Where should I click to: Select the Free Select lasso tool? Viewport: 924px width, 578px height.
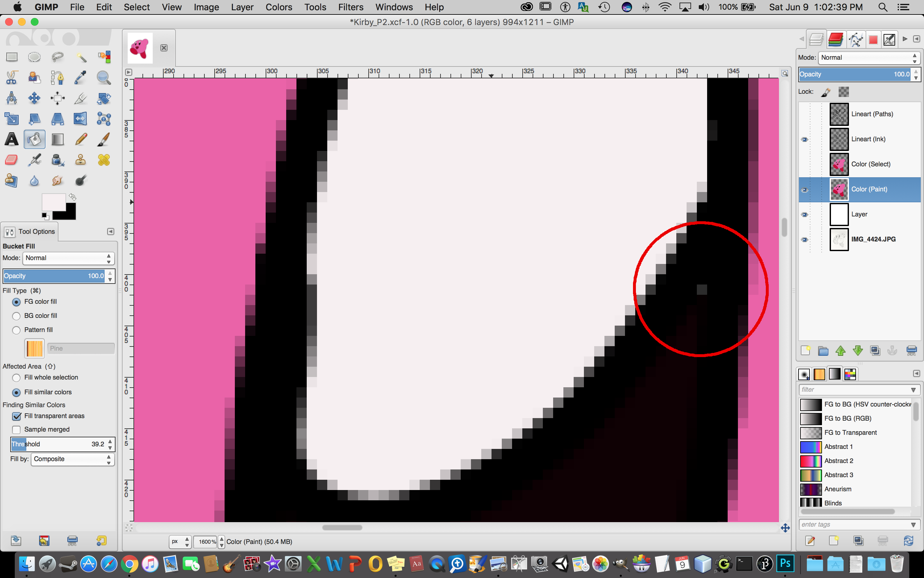click(x=58, y=57)
